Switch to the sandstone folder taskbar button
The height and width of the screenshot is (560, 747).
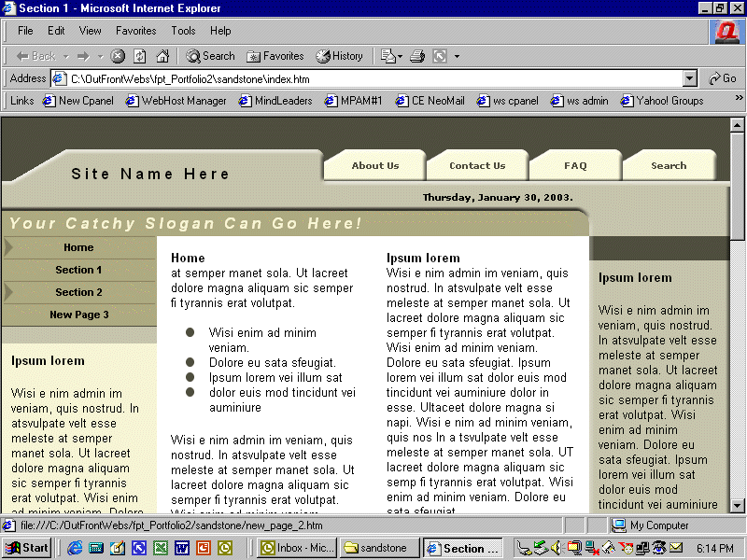click(x=380, y=548)
